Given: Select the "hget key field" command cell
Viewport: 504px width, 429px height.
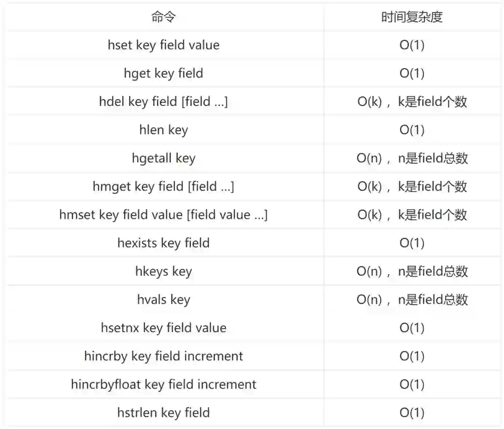Looking at the screenshot, I should (163, 73).
